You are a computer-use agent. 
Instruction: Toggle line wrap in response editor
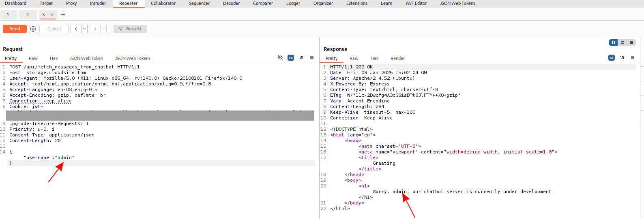coord(612,57)
